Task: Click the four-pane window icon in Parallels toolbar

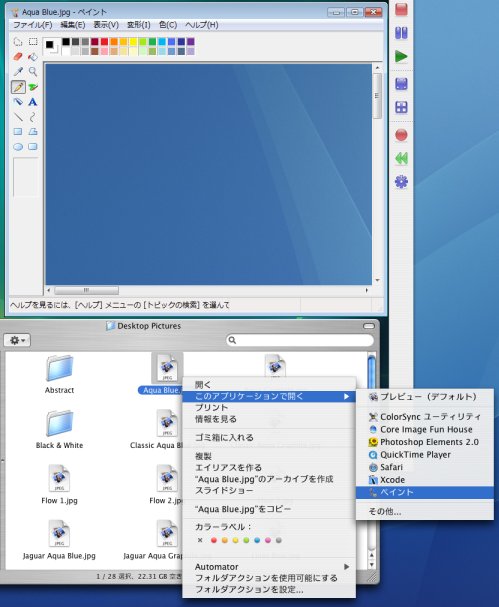Action: point(401,107)
